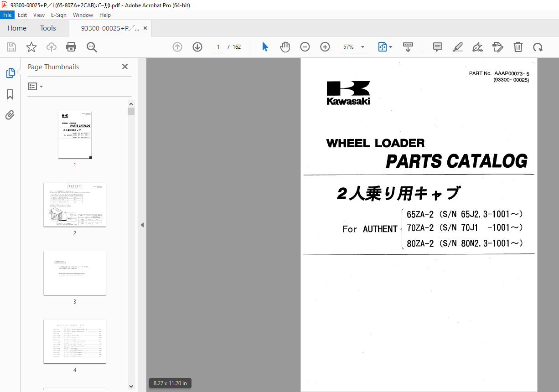
Task: Switch to the Tools tab
Action: coord(48,28)
